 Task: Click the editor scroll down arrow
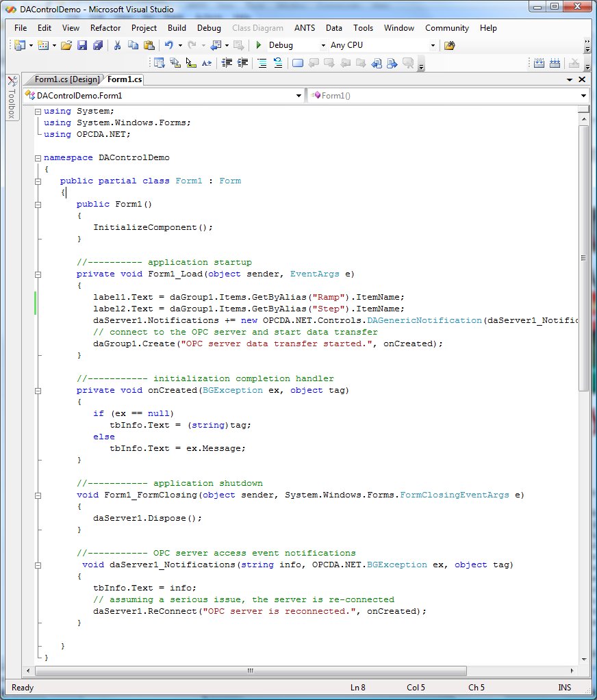584,660
